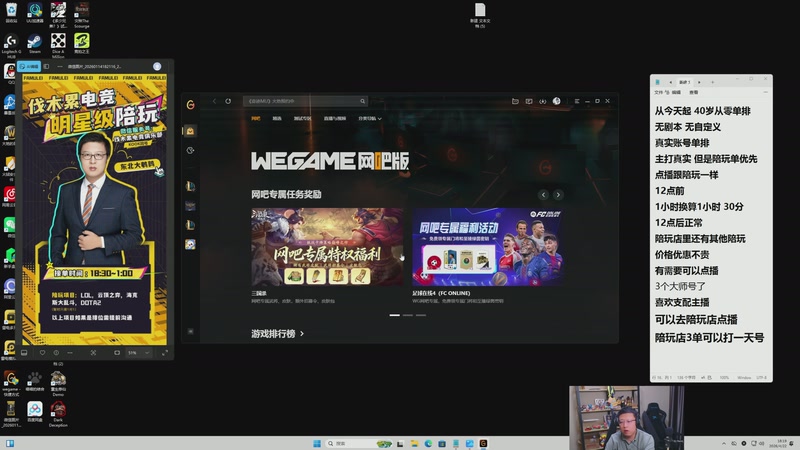The width and height of the screenshot is (800, 450).
Task: Enter fullscreen in the image viewer
Action: (x=165, y=353)
